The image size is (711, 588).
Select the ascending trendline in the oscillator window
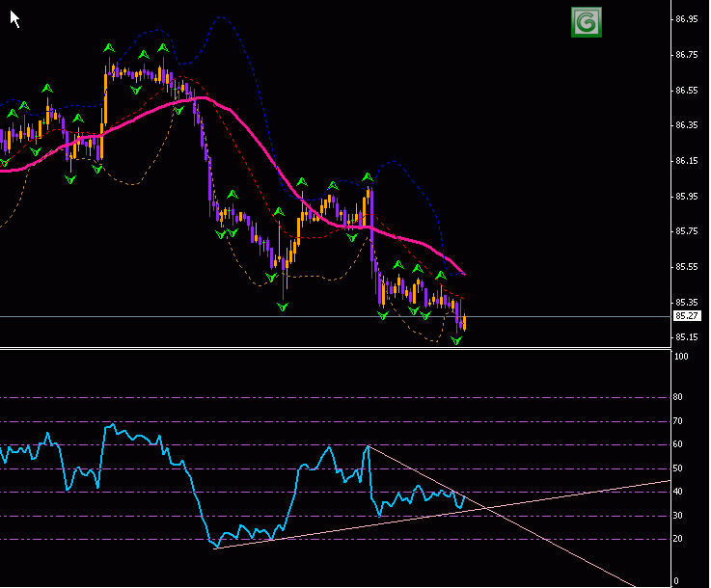pos(579,492)
